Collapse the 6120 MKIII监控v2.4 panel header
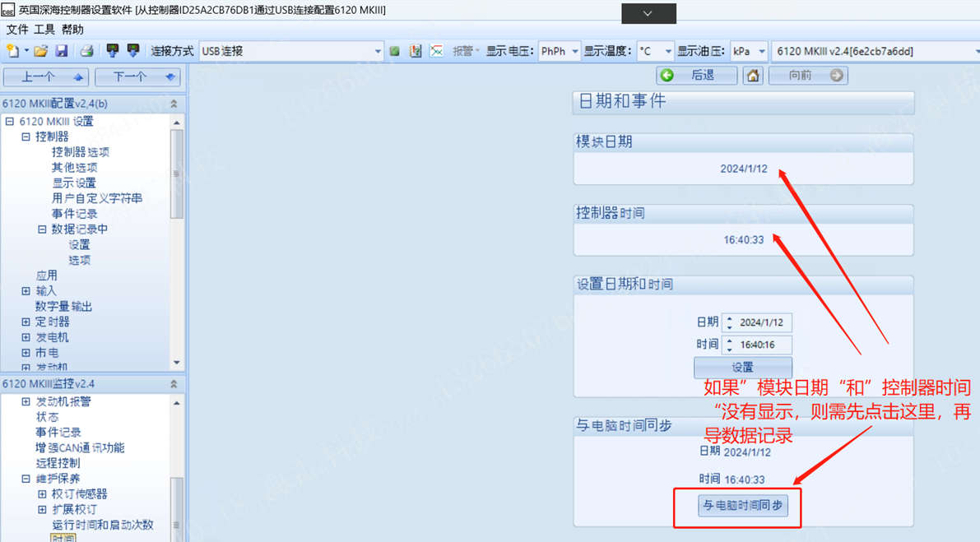Viewport: 980px width, 542px height. click(174, 384)
